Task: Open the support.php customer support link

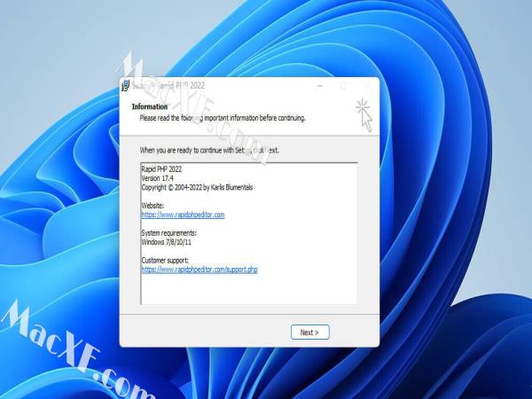Action: pos(199,270)
